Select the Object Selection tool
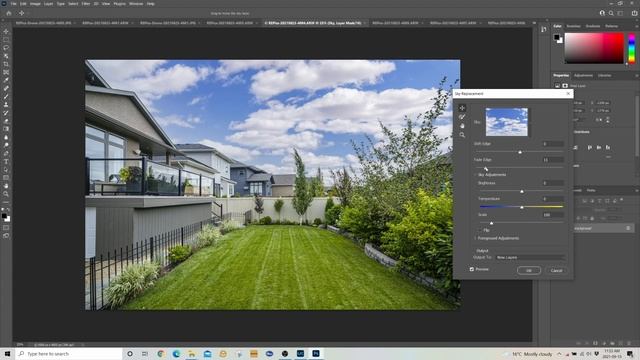The width and height of the screenshot is (640, 360). click(x=6, y=56)
